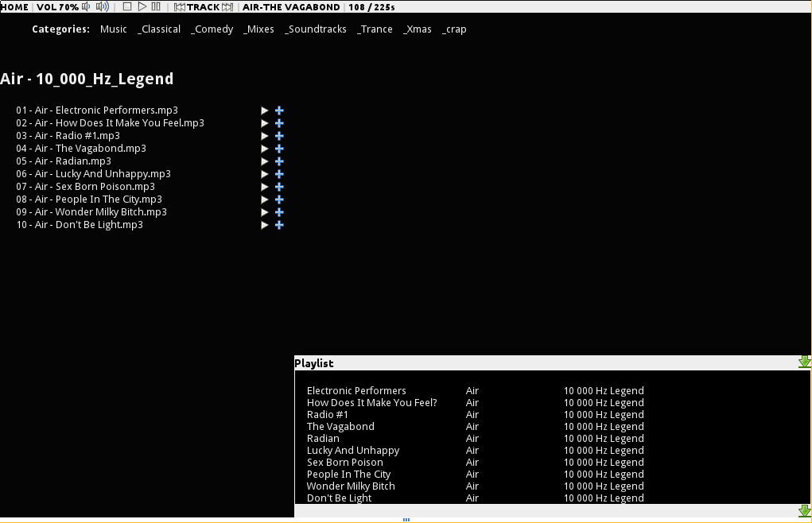Image resolution: width=812 pixels, height=523 pixels.
Task: Open the _Xmas category
Action: coord(417,29)
